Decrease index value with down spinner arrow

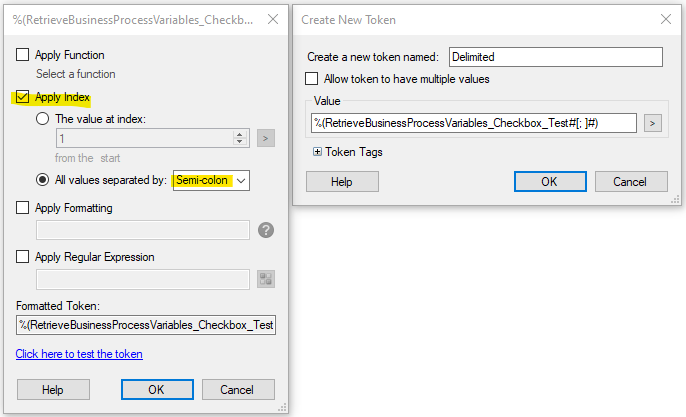(x=239, y=142)
